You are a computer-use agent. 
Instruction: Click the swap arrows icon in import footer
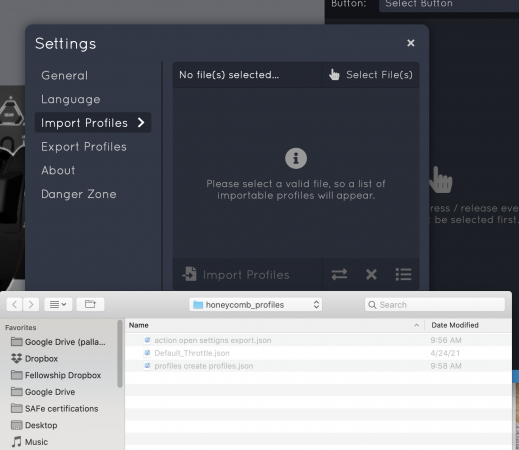tap(339, 274)
